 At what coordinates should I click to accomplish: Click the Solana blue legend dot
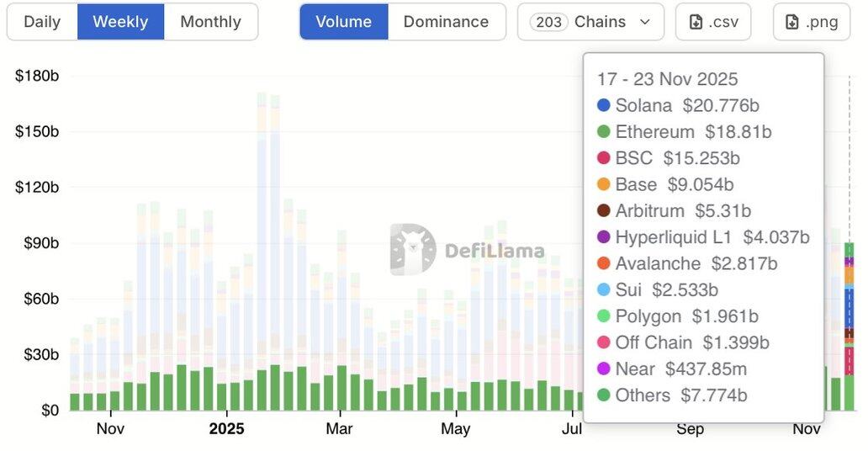click(x=603, y=106)
